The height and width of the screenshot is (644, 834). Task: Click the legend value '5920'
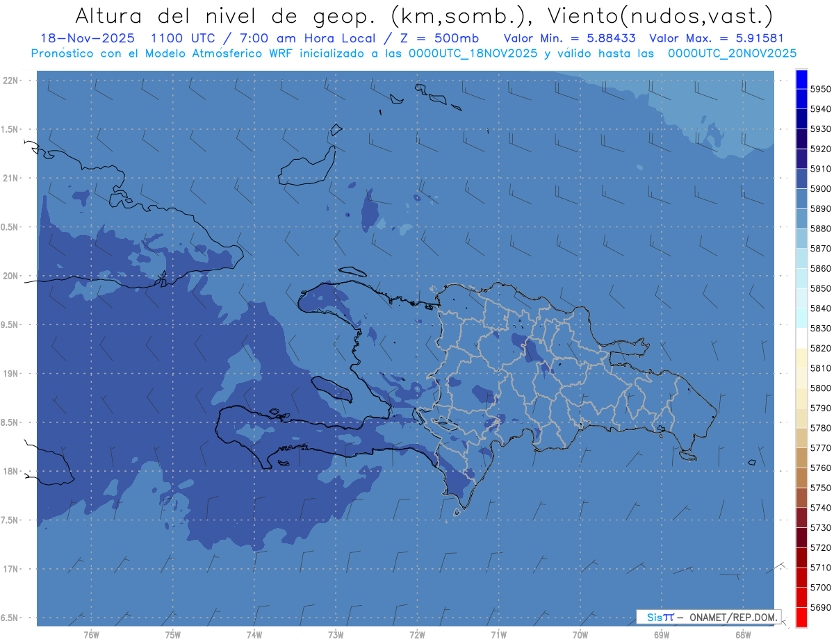(821, 149)
